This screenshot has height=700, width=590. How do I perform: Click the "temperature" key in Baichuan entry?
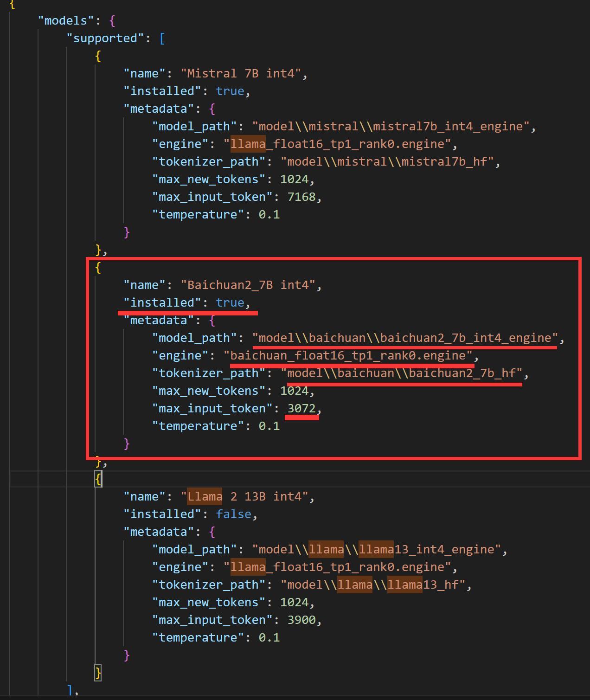coord(198,426)
